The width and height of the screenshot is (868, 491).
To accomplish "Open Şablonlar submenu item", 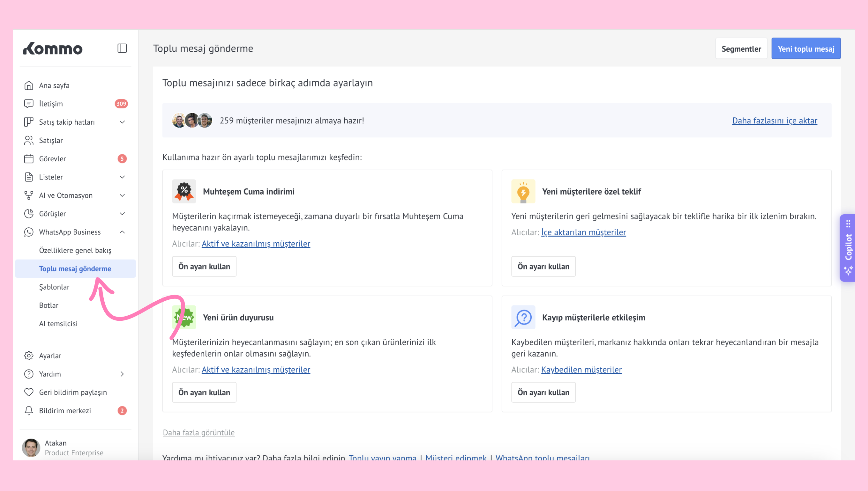I will coord(54,287).
